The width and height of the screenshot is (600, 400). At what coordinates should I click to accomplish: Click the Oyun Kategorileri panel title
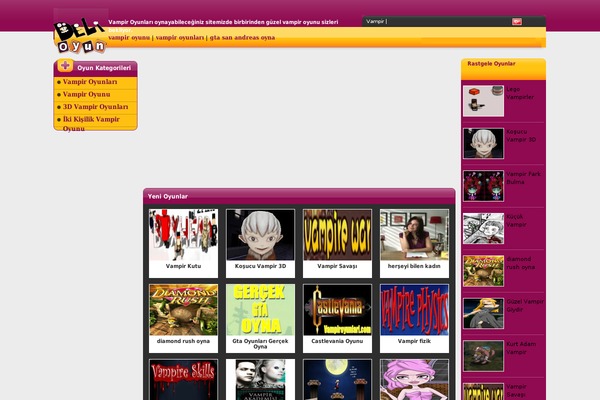coord(104,68)
